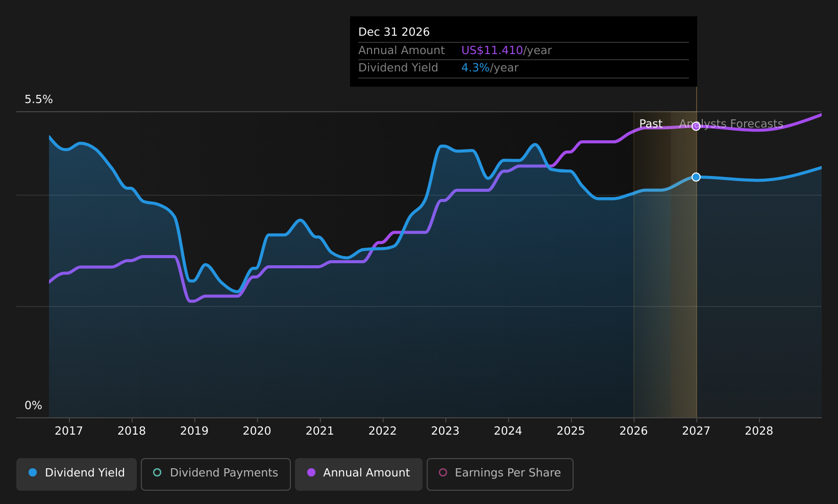Click the 2024 x-axis label
838x504 pixels.
pyautogui.click(x=508, y=431)
